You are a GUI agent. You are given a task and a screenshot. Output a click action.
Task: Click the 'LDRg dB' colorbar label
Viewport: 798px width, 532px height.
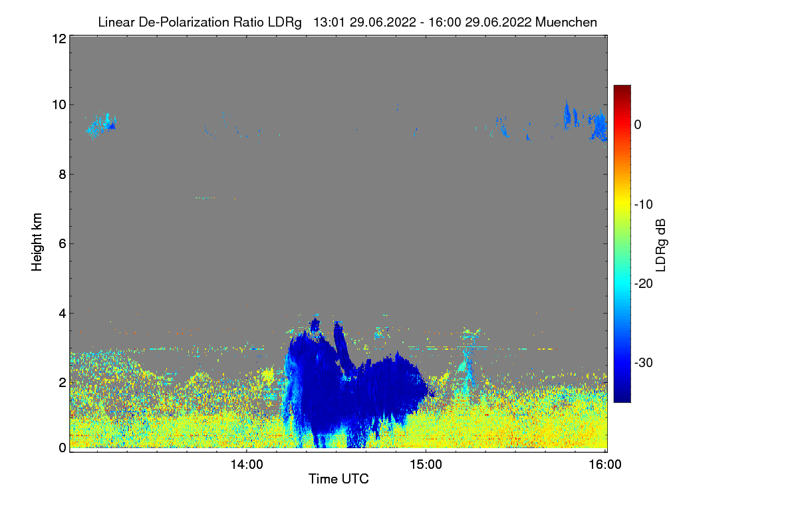660,244
